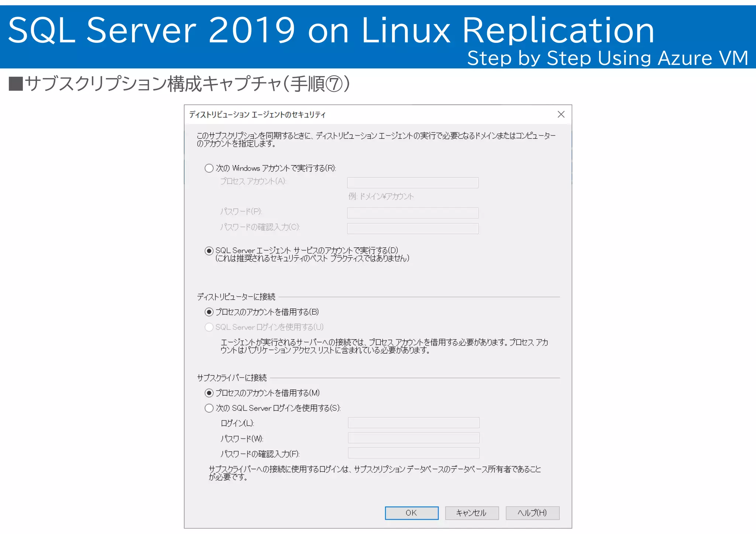Click the Windows password (P) input field
This screenshot has width=756, height=534.
413,213
